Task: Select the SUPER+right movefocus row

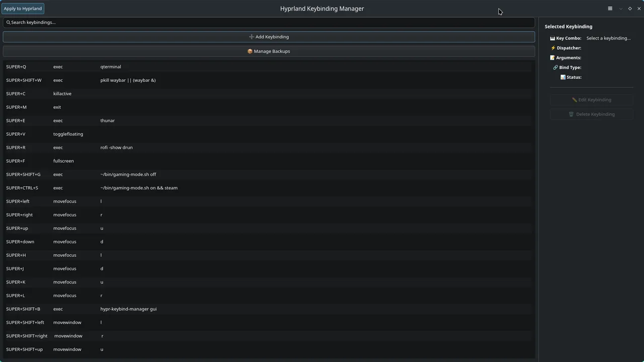Action: pos(268,215)
